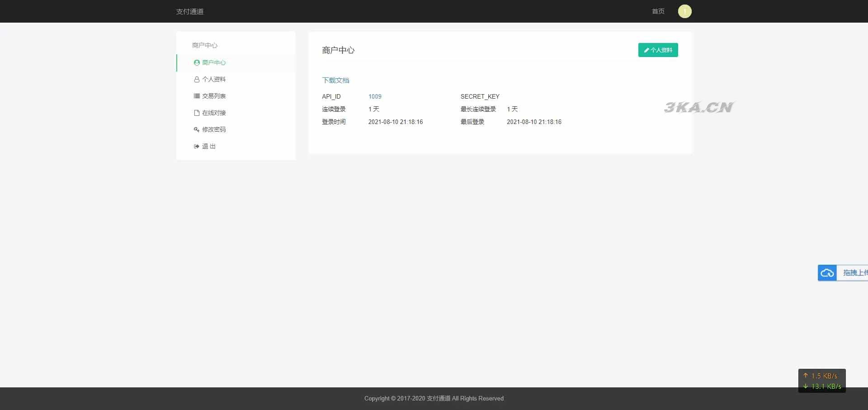Click 首页 in the top navigation
The image size is (868, 410).
coord(658,11)
